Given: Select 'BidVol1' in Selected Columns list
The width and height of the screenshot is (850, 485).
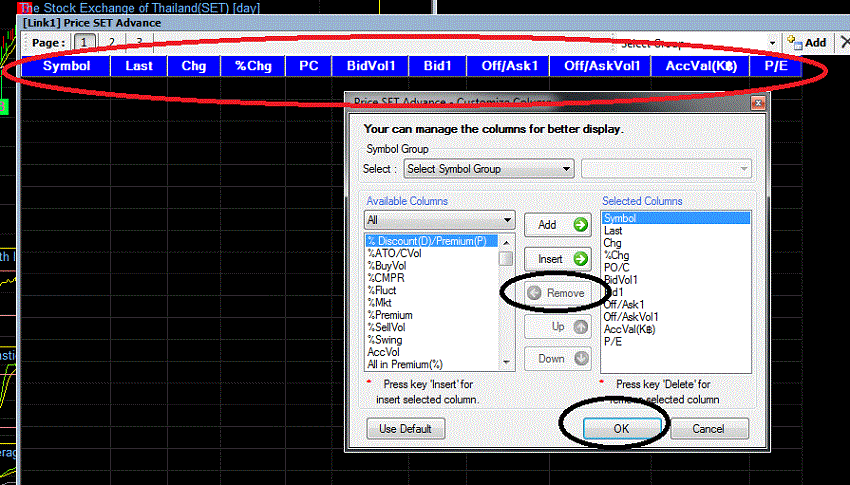Looking at the screenshot, I should (675, 280).
